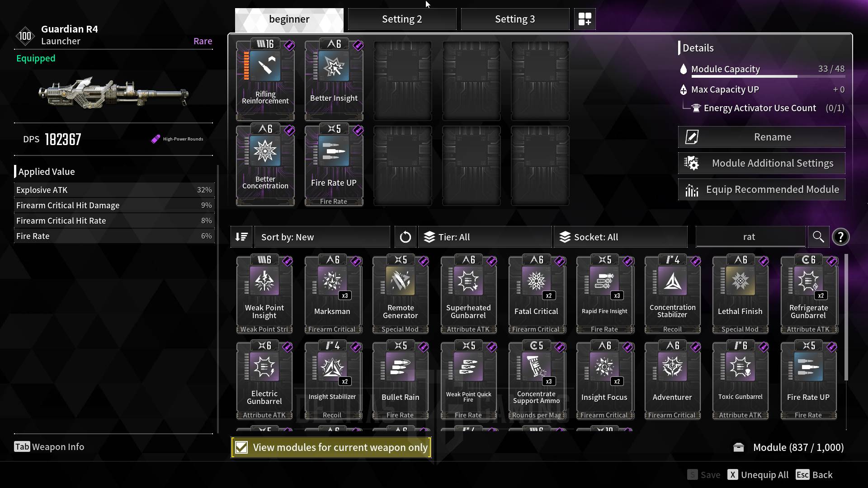Open the Sort by: New dropdown
This screenshot has width=868, height=488.
click(x=322, y=237)
